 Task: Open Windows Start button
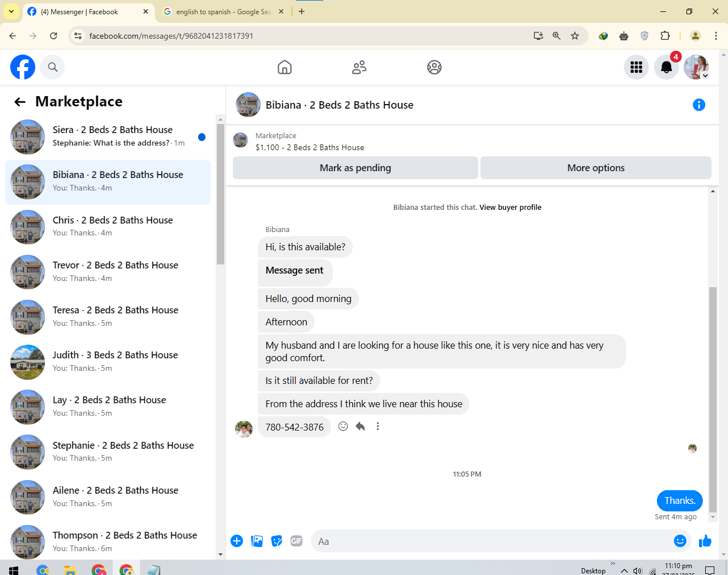point(14,570)
